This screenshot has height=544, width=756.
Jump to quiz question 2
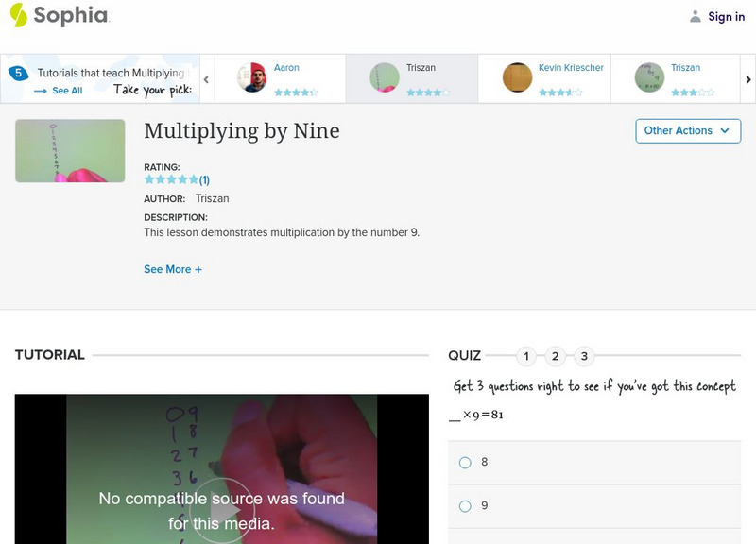556,355
